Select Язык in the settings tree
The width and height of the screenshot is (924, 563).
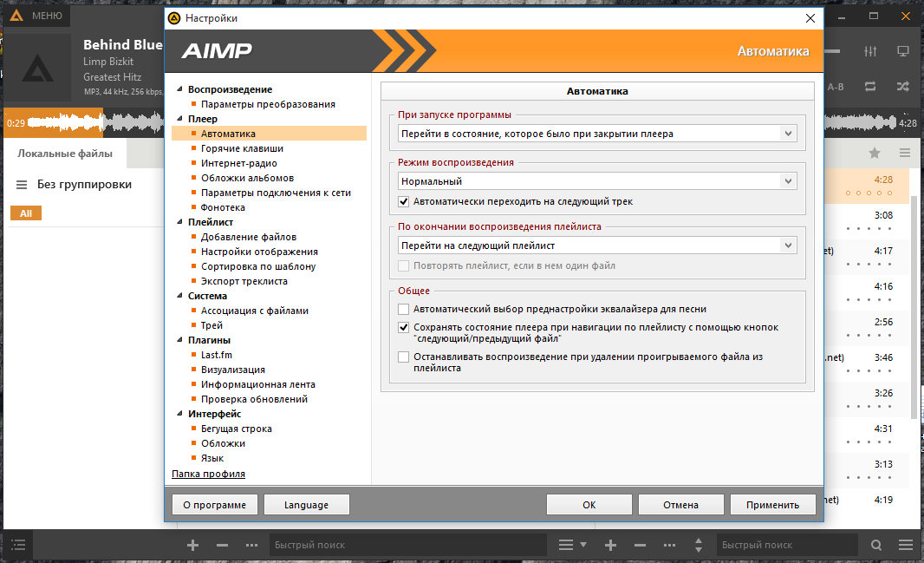(x=212, y=458)
